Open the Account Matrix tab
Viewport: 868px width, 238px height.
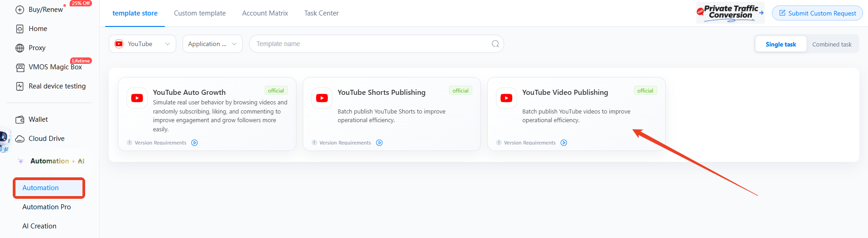coord(265,13)
